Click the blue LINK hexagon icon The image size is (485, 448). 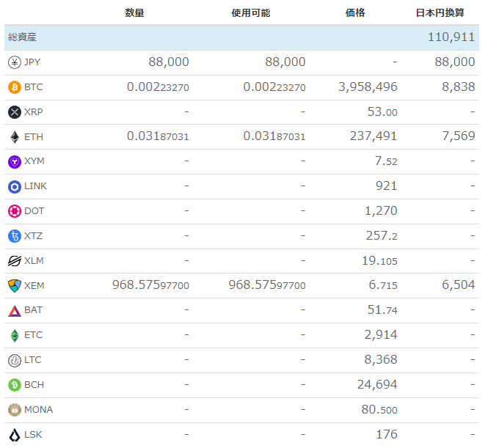[15, 187]
